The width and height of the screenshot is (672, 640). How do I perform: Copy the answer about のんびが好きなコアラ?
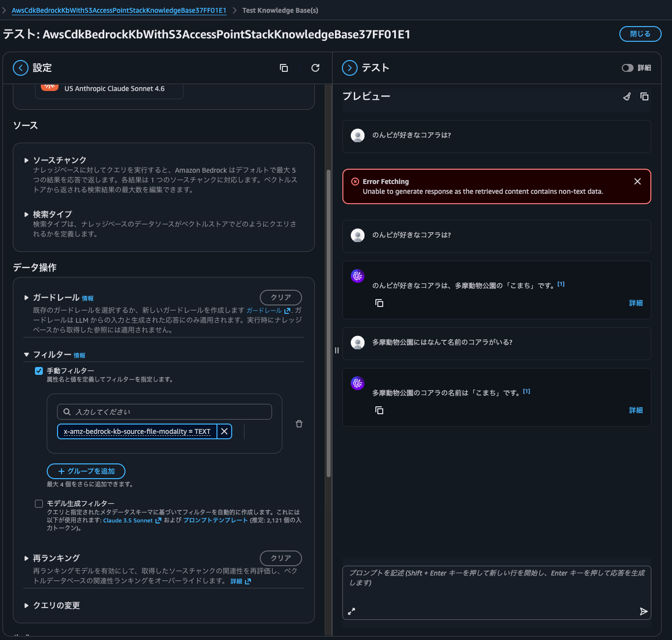379,303
